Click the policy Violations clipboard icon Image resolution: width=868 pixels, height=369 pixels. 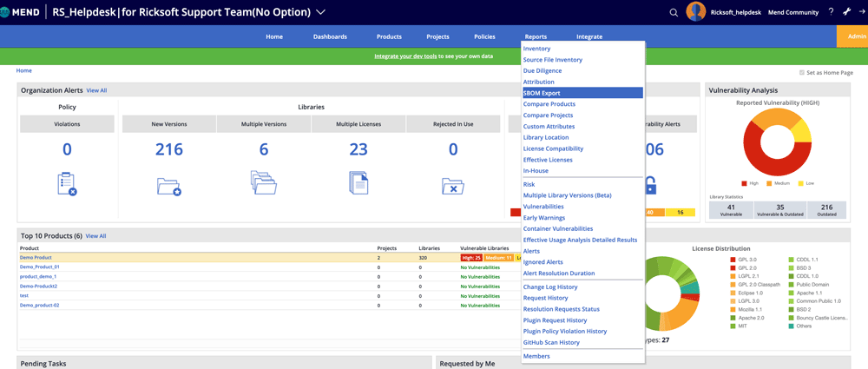pyautogui.click(x=67, y=183)
